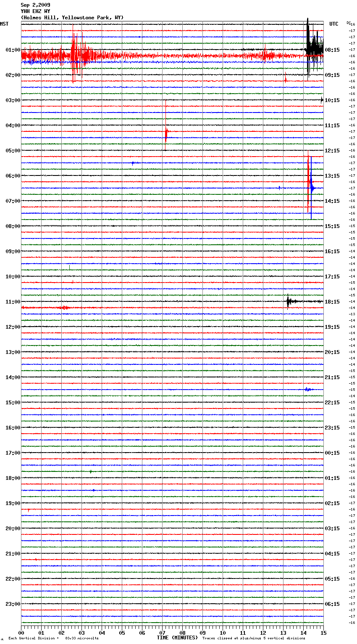
Task: Select the 01:00 MST time label
Action: click(x=13, y=50)
